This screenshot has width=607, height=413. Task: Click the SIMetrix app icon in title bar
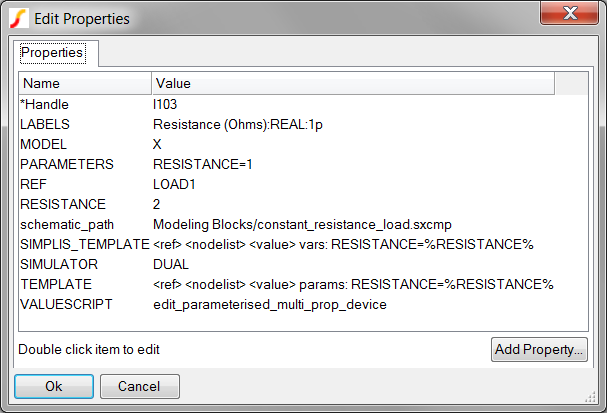point(19,19)
